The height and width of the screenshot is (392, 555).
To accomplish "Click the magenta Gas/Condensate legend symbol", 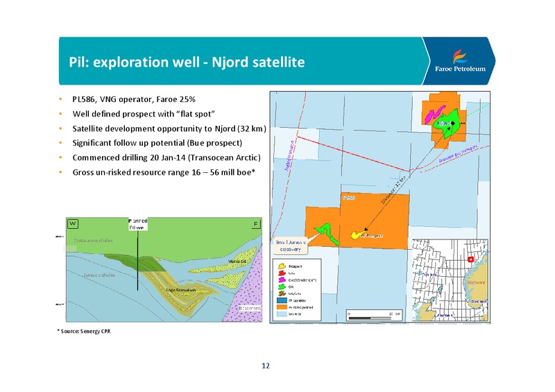I will (x=282, y=280).
